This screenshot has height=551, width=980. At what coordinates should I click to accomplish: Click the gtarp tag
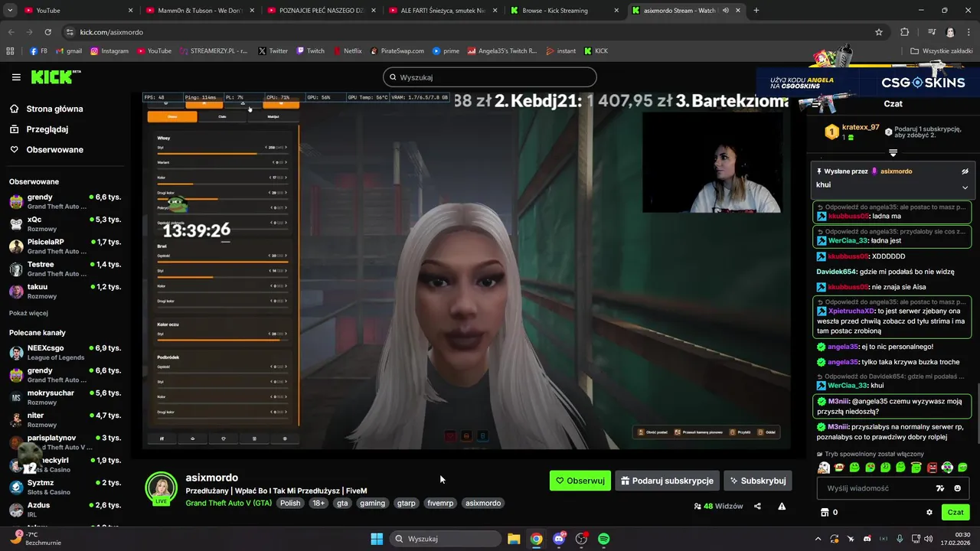pyautogui.click(x=406, y=503)
